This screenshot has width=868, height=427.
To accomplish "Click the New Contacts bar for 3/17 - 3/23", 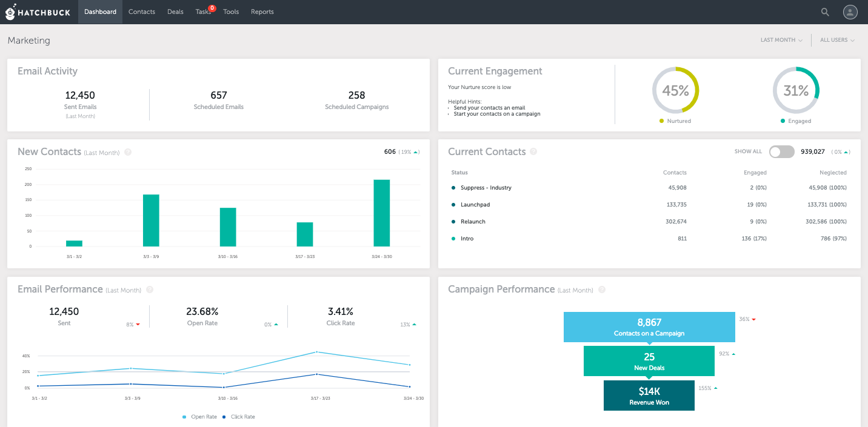I will 305,234.
